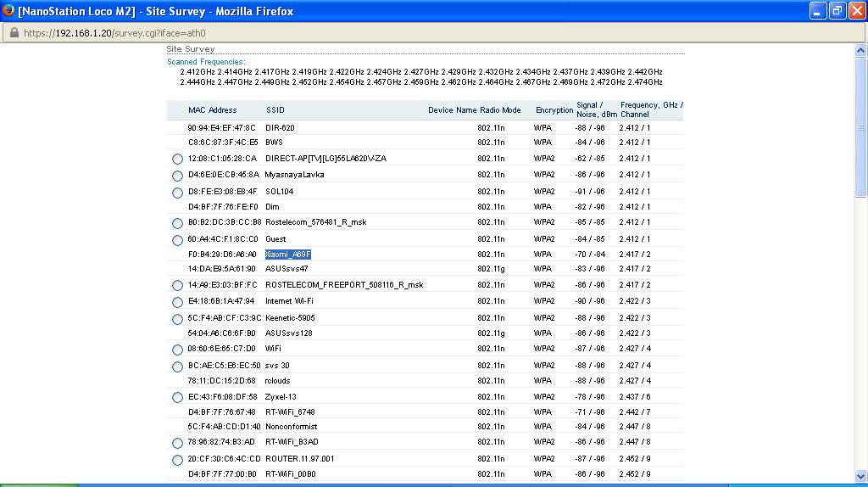Click Signal / Noise, dBm column header
The image size is (868, 487).
point(597,109)
